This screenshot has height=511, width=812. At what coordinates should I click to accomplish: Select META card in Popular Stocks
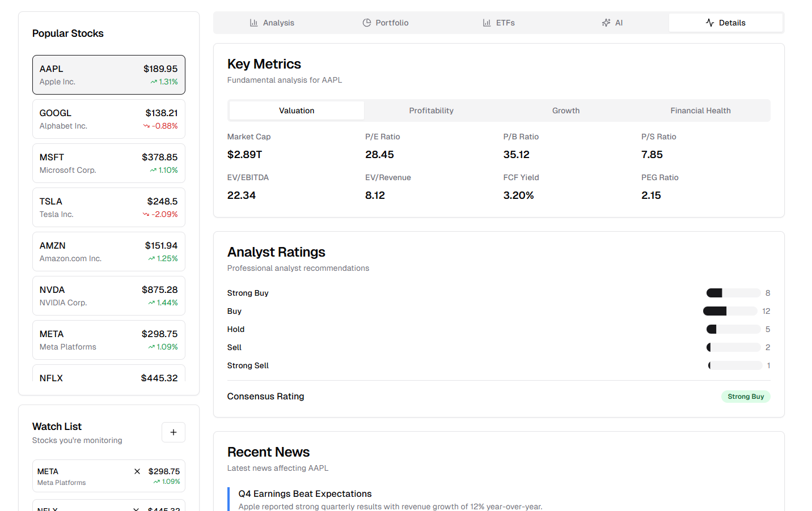pos(109,340)
